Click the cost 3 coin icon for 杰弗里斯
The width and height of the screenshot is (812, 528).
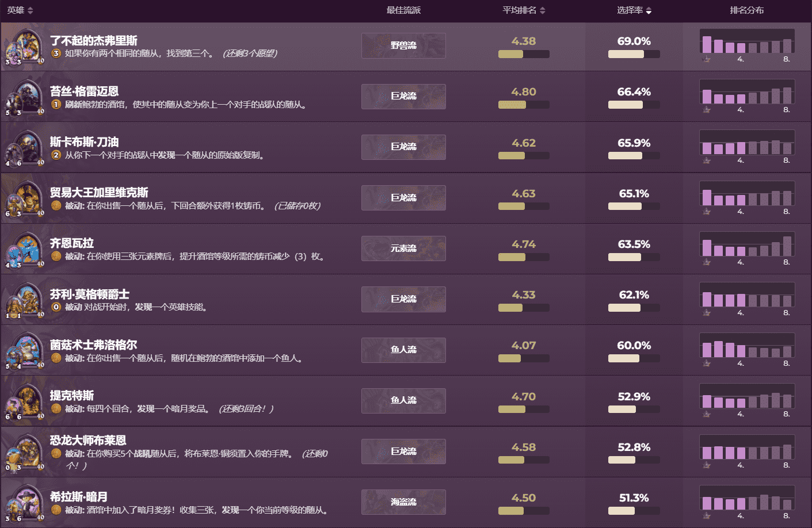[x=56, y=53]
